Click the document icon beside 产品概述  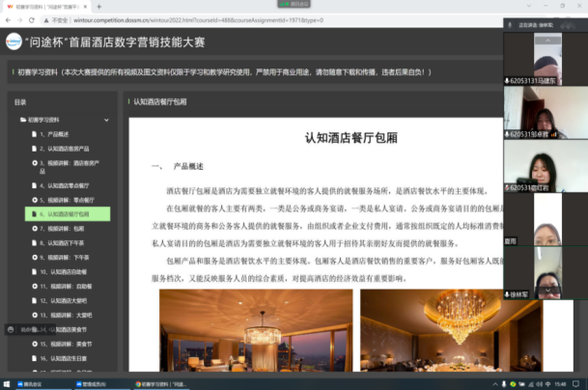click(34, 135)
